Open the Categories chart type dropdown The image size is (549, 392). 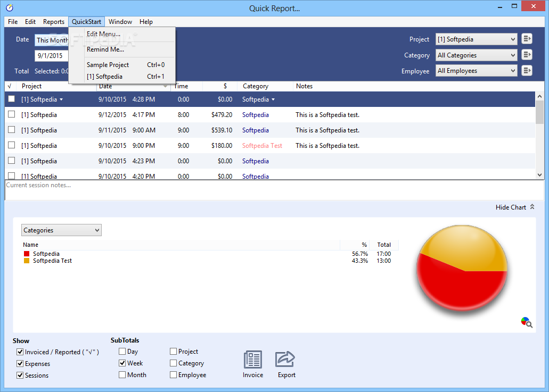(x=61, y=230)
